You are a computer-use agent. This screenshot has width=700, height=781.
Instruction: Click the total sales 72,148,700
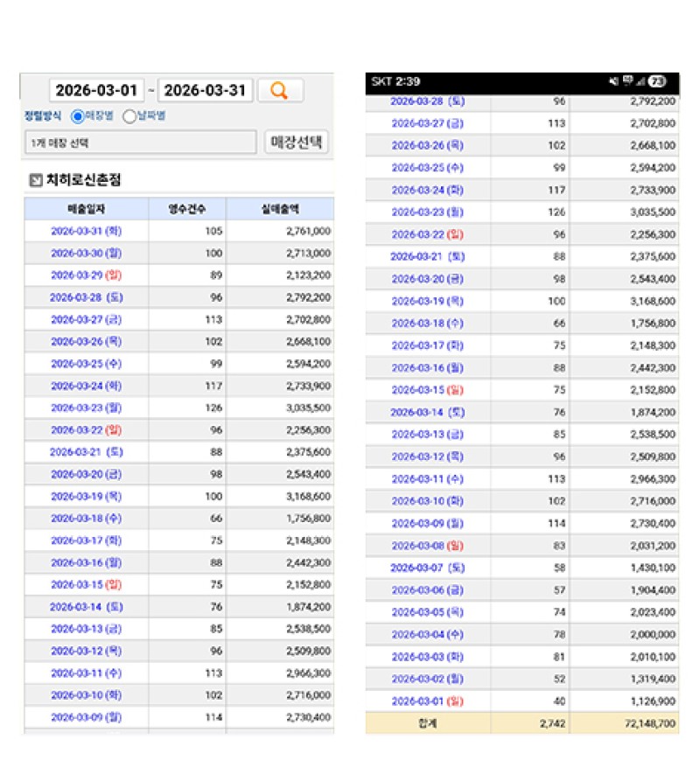(650, 723)
